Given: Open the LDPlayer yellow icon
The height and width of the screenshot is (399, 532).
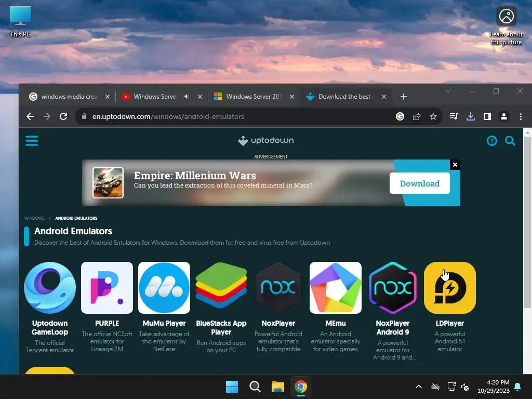Looking at the screenshot, I should [x=450, y=288].
